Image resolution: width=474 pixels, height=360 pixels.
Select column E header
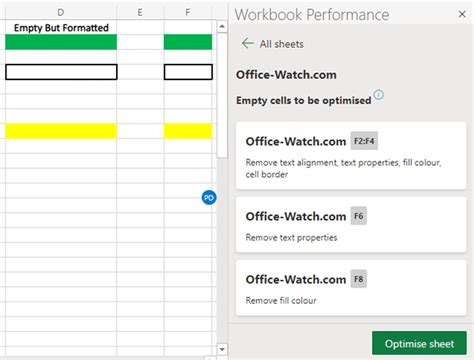pyautogui.click(x=140, y=12)
